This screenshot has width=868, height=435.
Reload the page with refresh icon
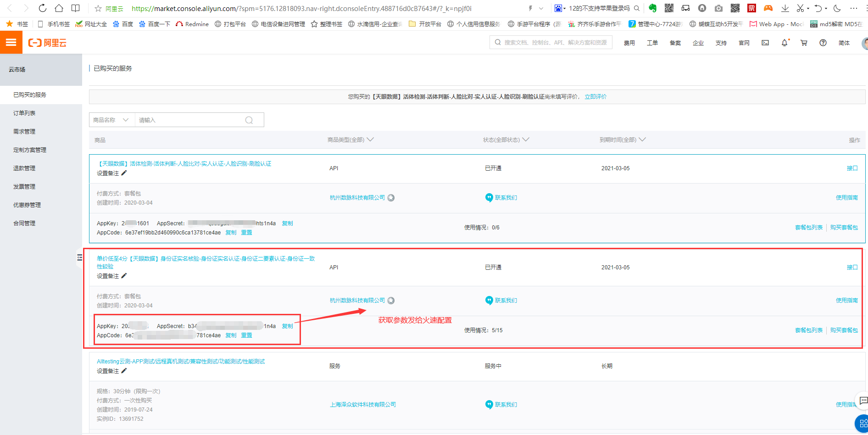(x=42, y=8)
